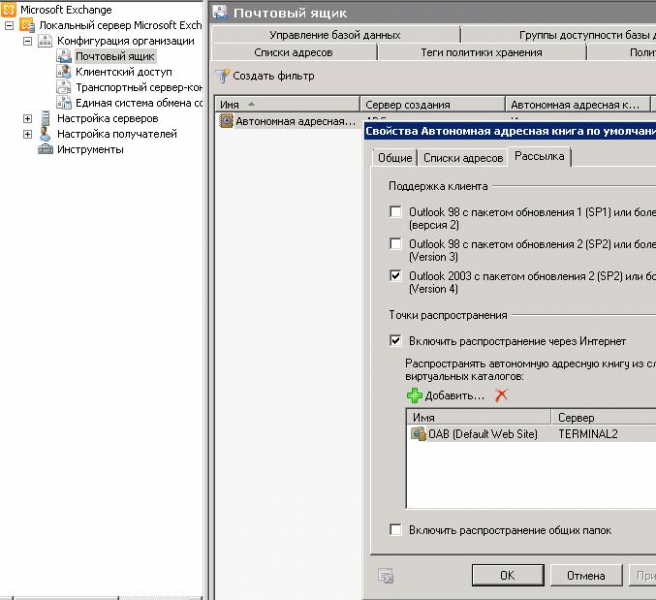Select Клиентский доступ in the tree
The width and height of the screenshot is (656, 600).
coord(123,72)
